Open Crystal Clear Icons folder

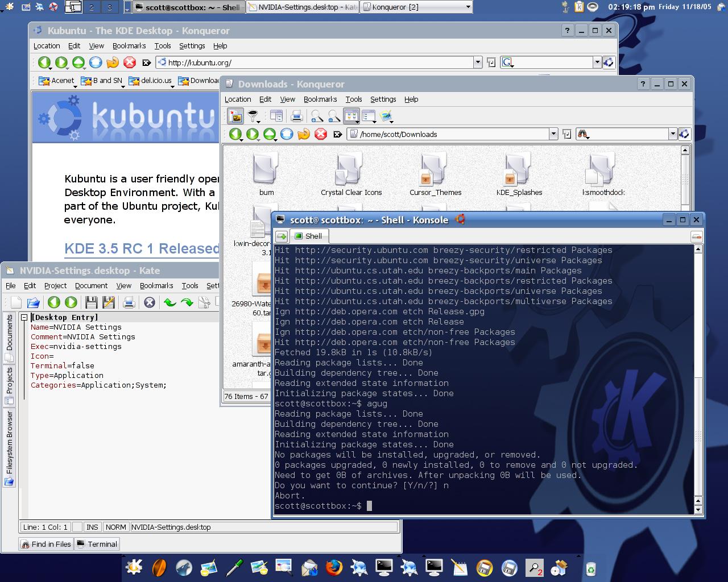[x=351, y=175]
